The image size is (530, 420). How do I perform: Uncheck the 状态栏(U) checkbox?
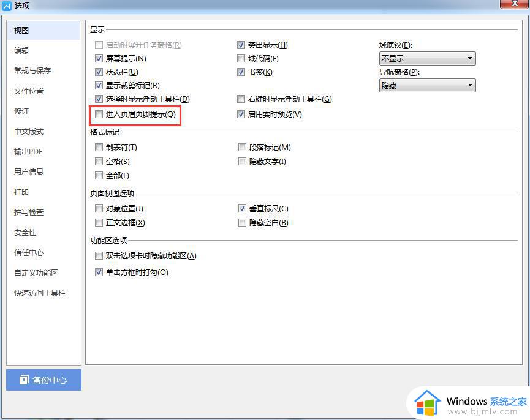tap(99, 72)
